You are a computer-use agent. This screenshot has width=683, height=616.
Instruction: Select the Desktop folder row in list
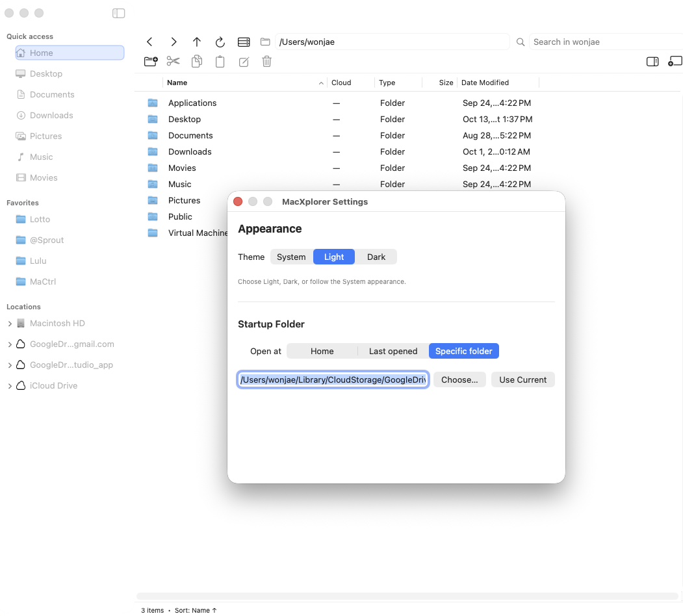pyautogui.click(x=341, y=120)
